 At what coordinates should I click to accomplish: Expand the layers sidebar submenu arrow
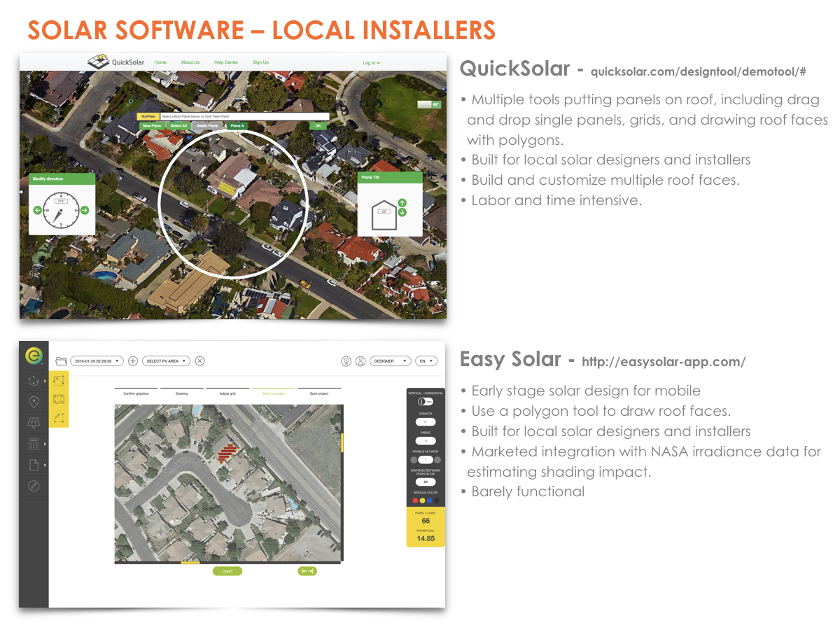tap(44, 381)
